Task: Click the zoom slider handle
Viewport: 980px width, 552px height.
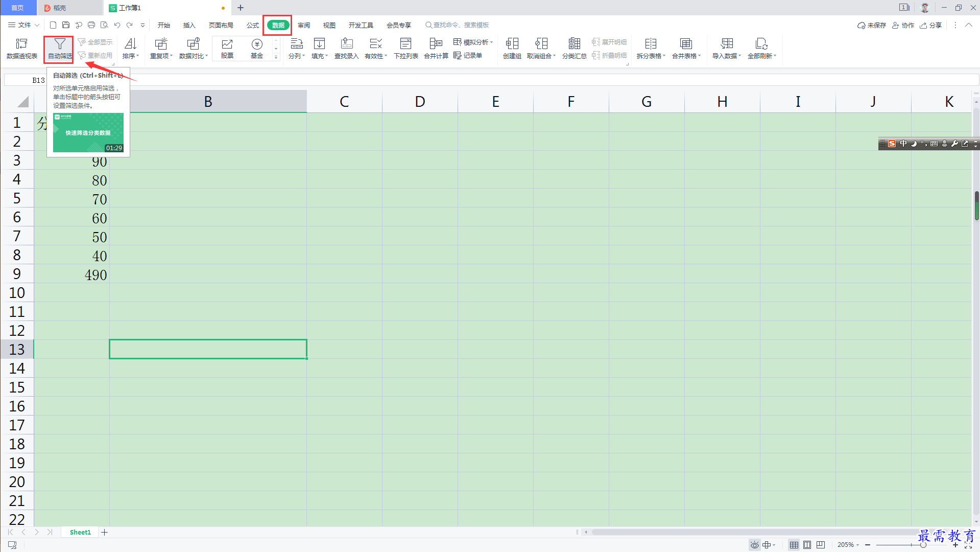Action: click(923, 545)
